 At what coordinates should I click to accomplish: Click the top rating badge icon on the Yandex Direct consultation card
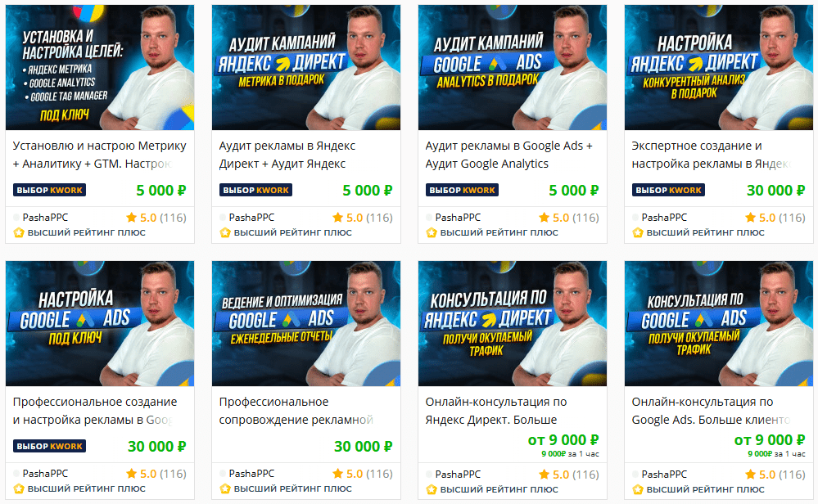click(x=432, y=489)
